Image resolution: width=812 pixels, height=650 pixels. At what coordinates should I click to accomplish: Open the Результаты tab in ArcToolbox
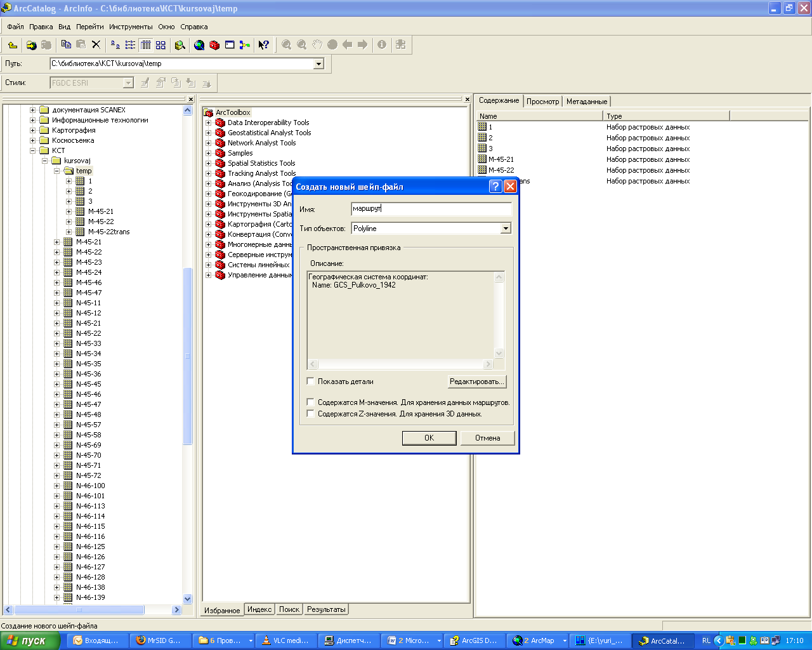326,609
